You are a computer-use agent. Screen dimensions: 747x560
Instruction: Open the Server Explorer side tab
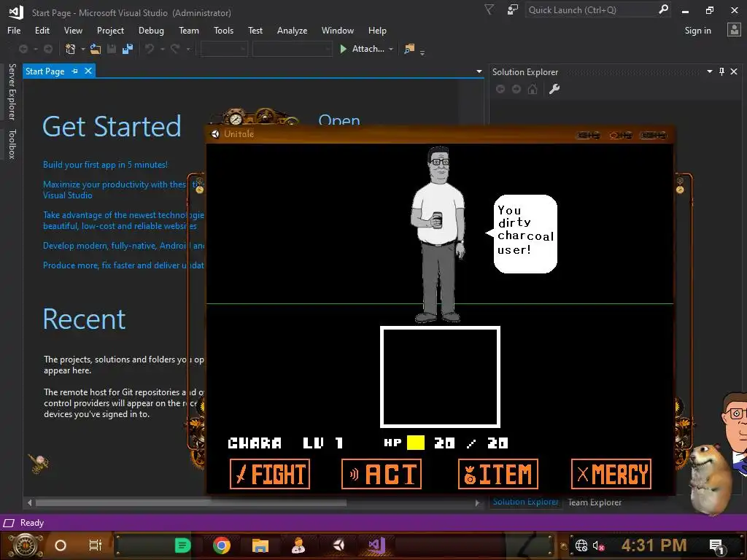pos(12,92)
